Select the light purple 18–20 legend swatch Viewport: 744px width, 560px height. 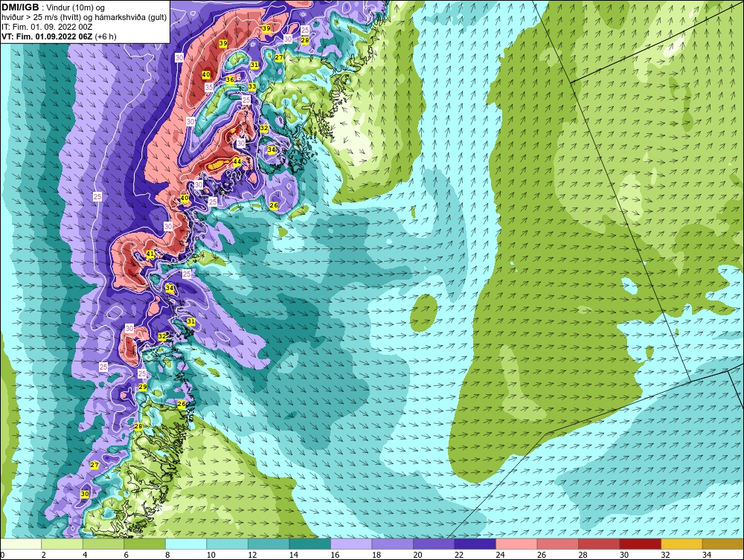click(x=392, y=544)
